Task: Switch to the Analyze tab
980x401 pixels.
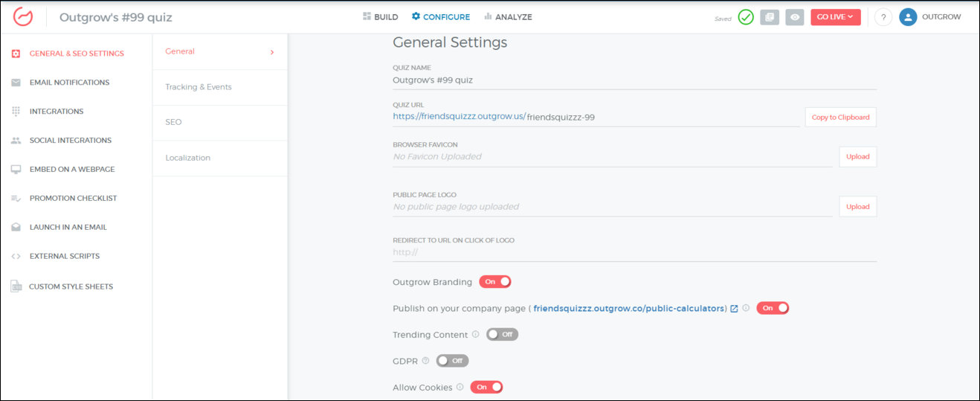Action: click(x=508, y=17)
